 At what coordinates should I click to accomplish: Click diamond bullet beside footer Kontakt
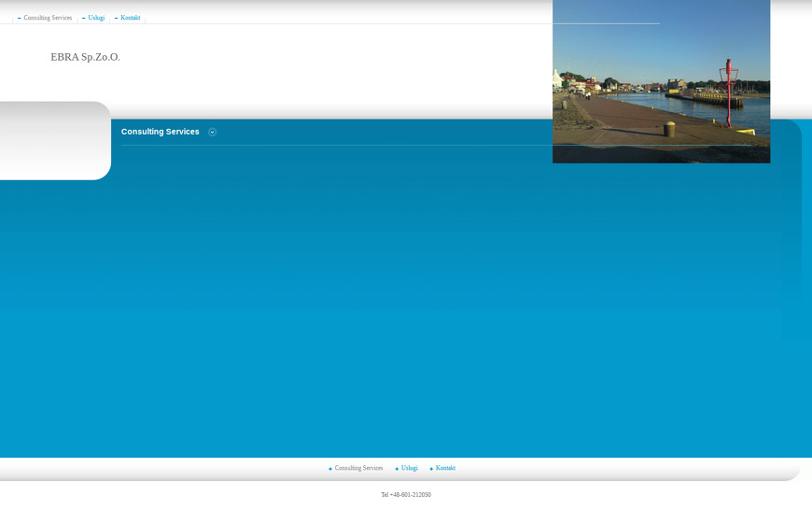[x=431, y=469]
